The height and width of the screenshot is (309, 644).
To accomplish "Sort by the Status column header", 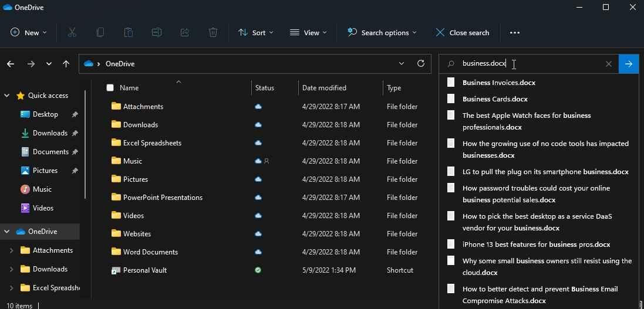I will [265, 88].
